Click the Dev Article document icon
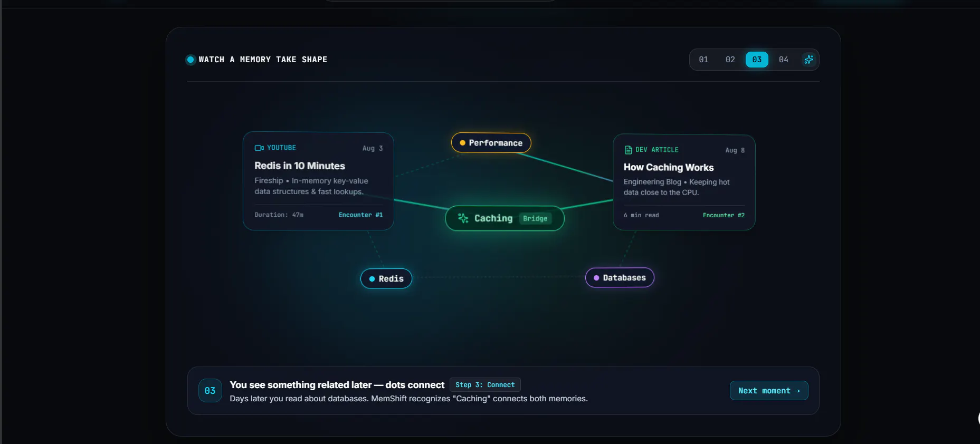This screenshot has height=444, width=980. (x=628, y=150)
